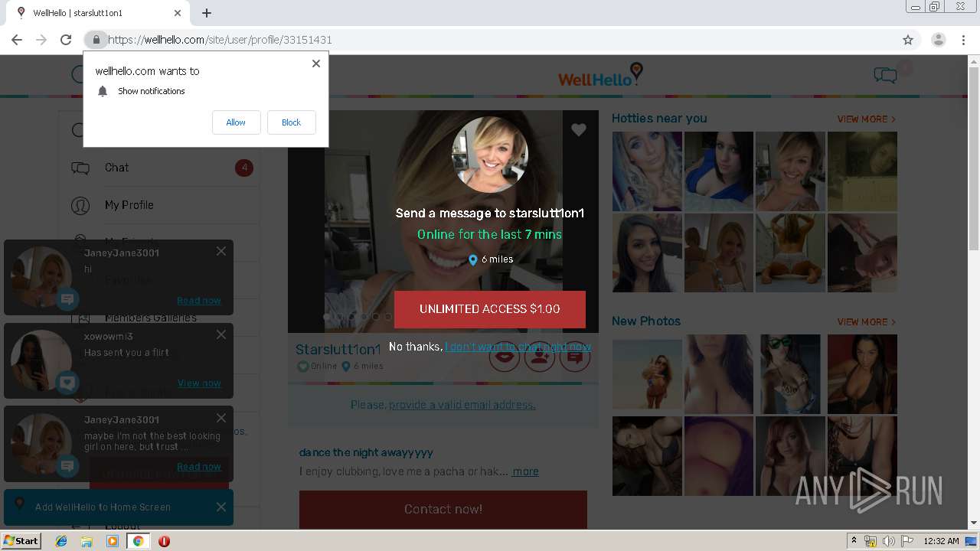Close the WellHello browser tab
This screenshot has width=980, height=551.
[x=178, y=13]
